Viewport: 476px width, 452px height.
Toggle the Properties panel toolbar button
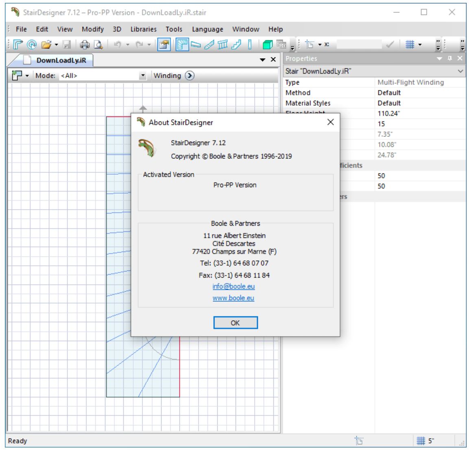tap(164, 44)
